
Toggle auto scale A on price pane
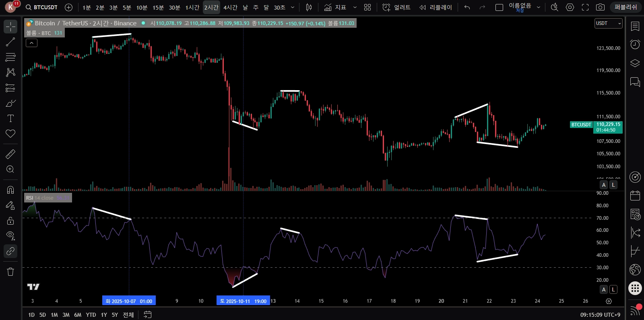[604, 185]
